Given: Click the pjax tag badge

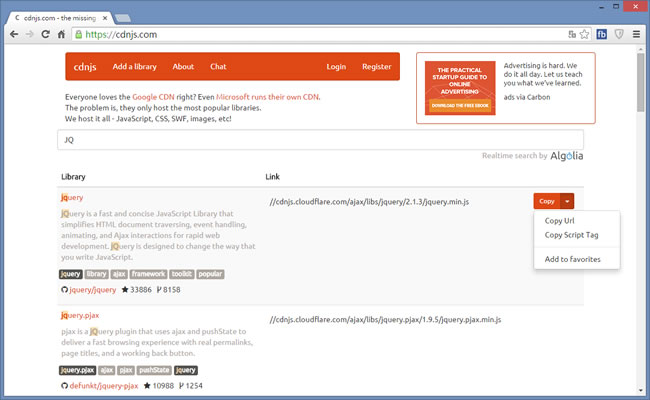Looking at the screenshot, I should [x=126, y=370].
